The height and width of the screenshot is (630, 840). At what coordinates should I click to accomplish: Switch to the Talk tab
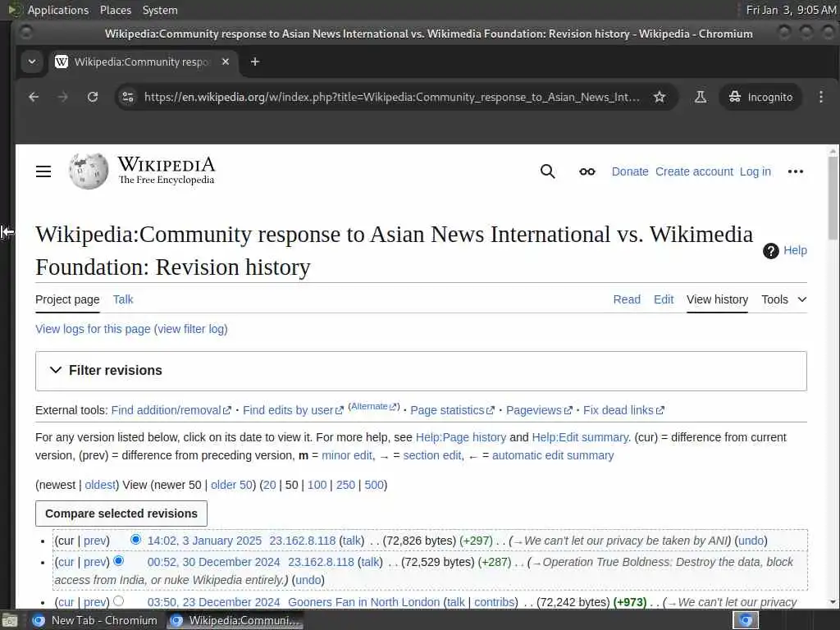(123, 299)
